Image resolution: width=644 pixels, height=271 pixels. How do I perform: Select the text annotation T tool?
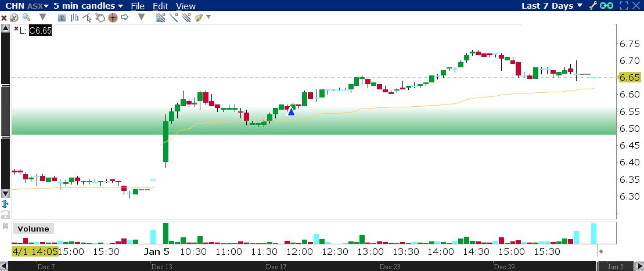coord(62,17)
